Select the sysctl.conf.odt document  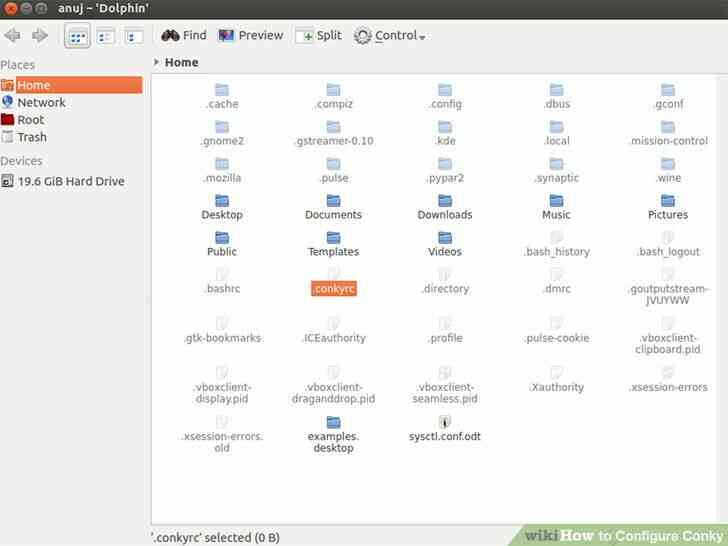point(445,429)
